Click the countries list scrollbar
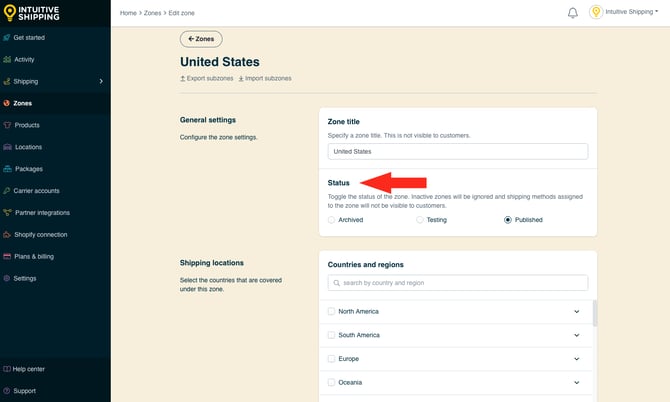The height and width of the screenshot is (402, 670). [x=595, y=313]
